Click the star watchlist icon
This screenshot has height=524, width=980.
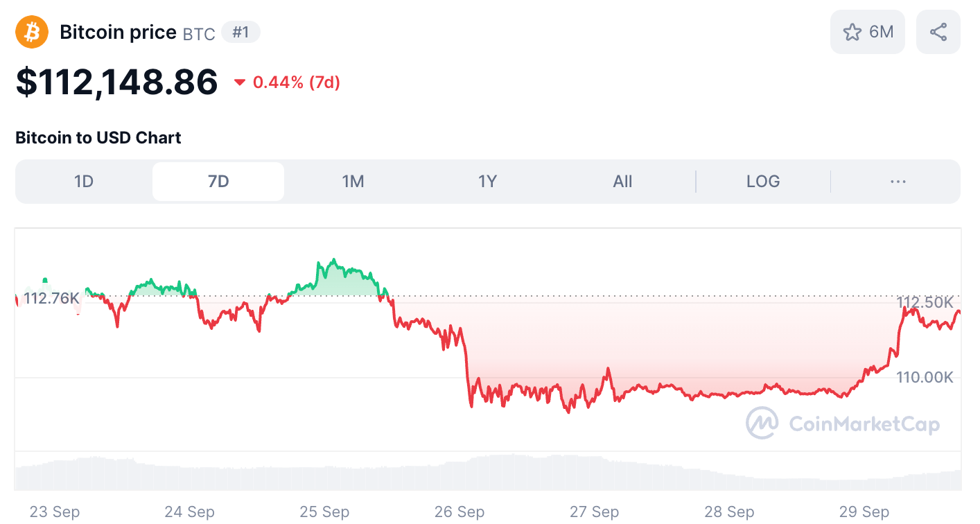tap(852, 32)
